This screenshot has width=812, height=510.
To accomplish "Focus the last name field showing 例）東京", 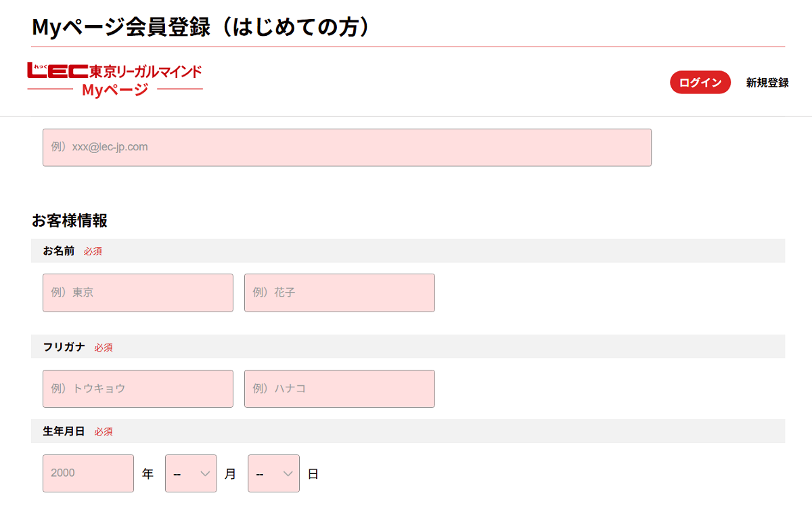I will (137, 293).
